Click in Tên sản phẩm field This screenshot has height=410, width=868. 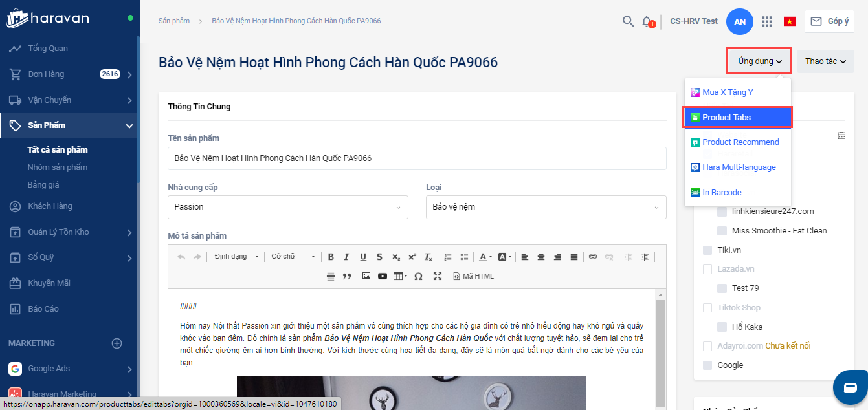pos(417,158)
